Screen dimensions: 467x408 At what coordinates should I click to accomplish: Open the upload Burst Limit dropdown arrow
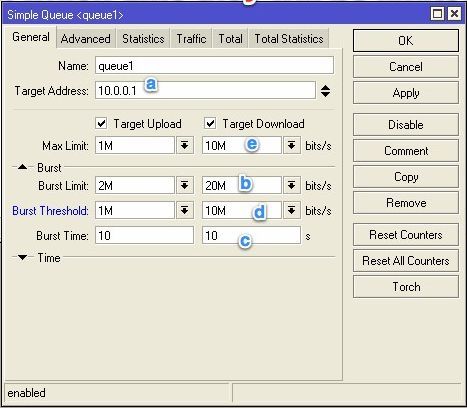click(185, 185)
